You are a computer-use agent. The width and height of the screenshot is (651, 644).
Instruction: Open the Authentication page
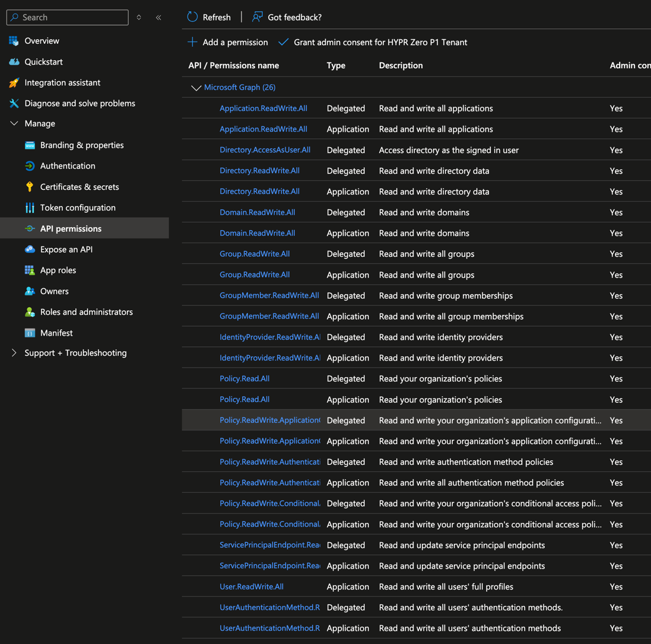point(68,166)
